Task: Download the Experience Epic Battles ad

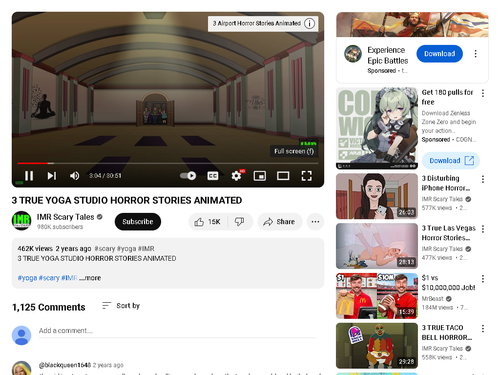Action: point(439,54)
